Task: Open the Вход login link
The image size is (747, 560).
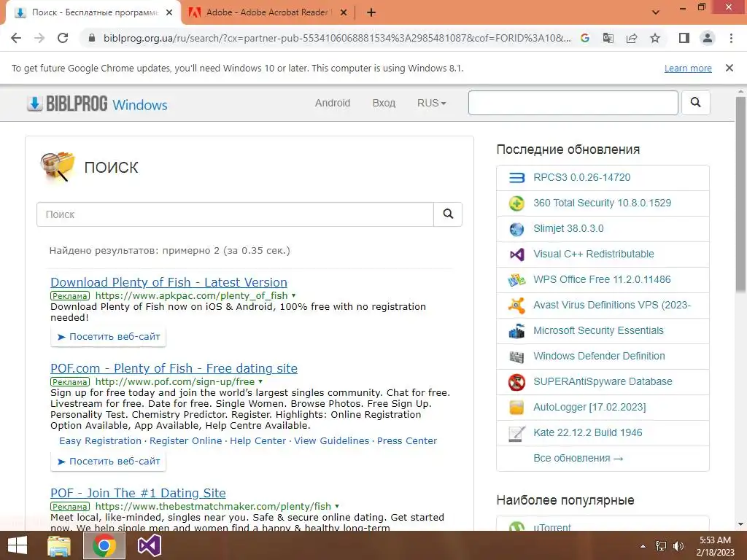Action: click(x=384, y=103)
